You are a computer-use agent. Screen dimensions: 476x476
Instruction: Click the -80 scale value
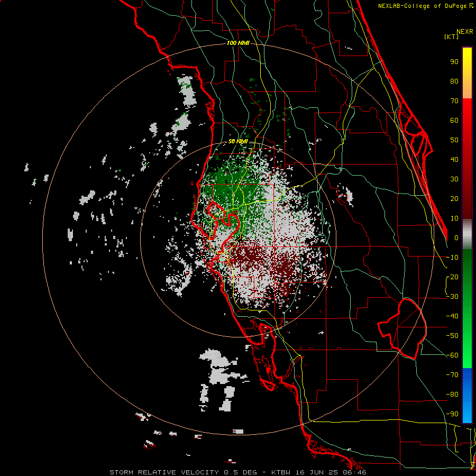pyautogui.click(x=452, y=395)
